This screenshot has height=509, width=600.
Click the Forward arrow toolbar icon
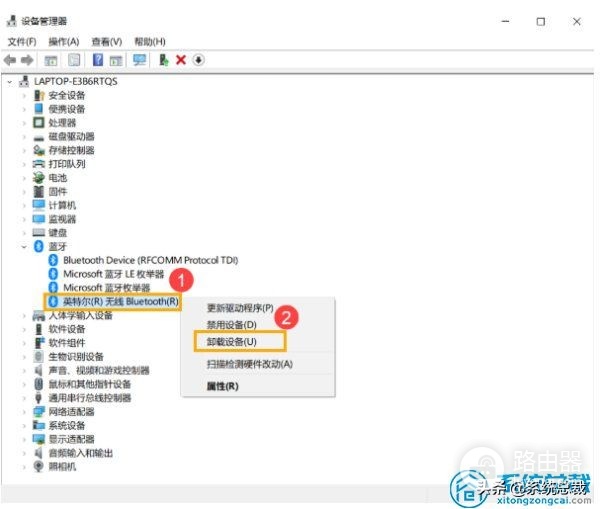tap(27, 60)
